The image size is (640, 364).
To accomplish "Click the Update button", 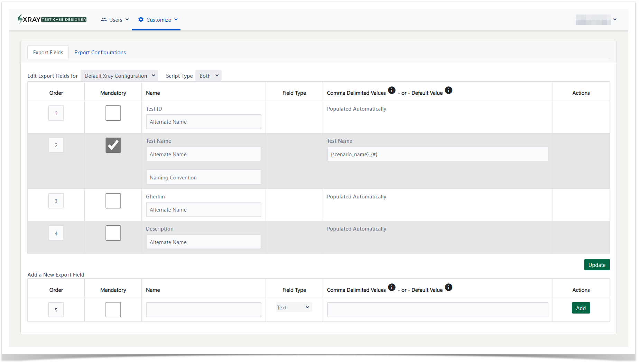I will point(597,265).
